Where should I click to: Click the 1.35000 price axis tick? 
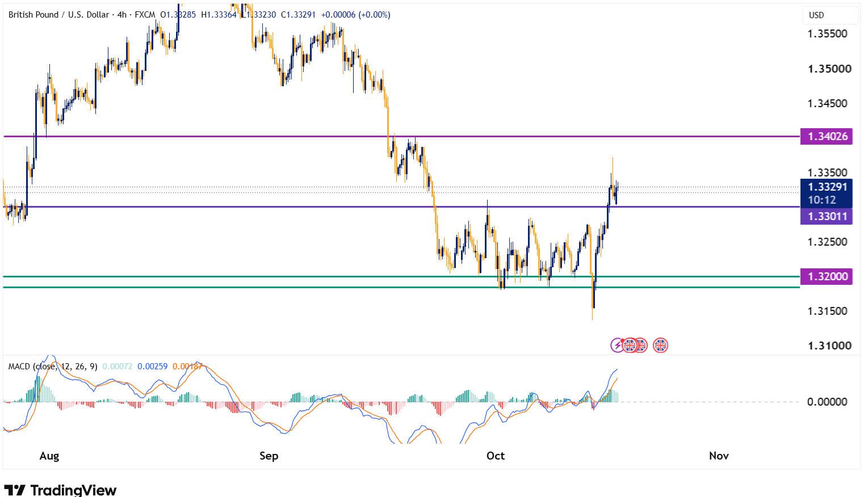coord(829,69)
